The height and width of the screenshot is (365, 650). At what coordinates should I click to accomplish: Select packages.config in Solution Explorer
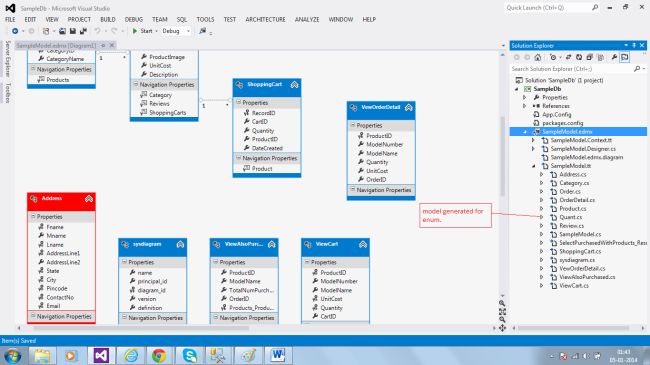pyautogui.click(x=563, y=123)
